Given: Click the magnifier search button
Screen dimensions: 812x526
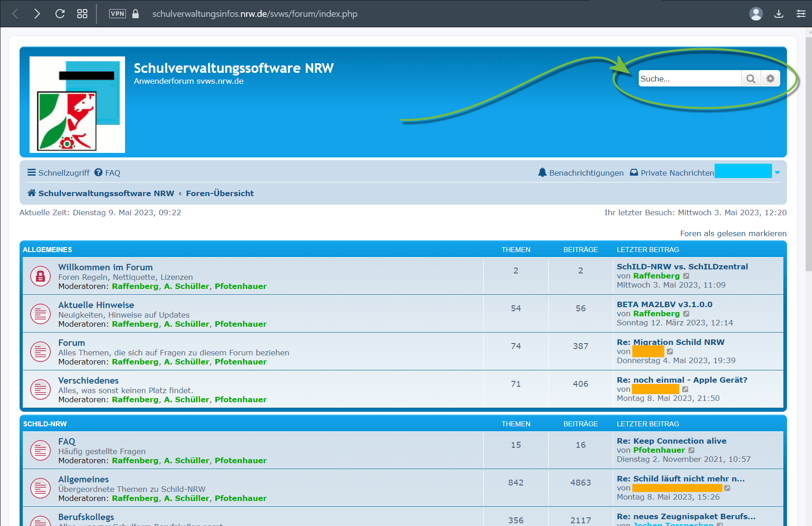Looking at the screenshot, I should pyautogui.click(x=751, y=79).
